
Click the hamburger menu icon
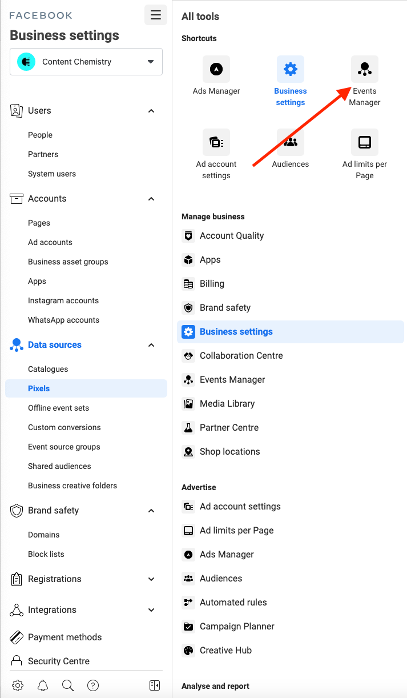[x=155, y=15]
